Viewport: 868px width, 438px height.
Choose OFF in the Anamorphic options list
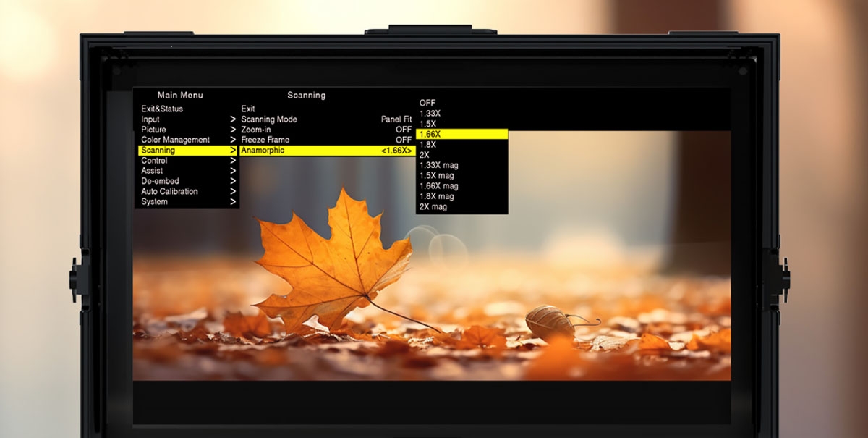[427, 103]
